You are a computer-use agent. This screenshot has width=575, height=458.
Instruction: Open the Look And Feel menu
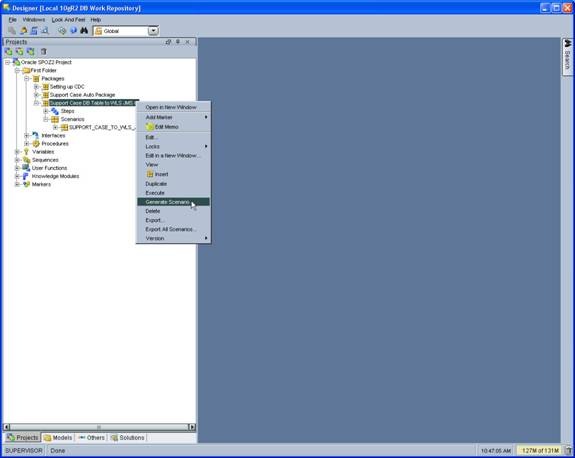coord(68,19)
